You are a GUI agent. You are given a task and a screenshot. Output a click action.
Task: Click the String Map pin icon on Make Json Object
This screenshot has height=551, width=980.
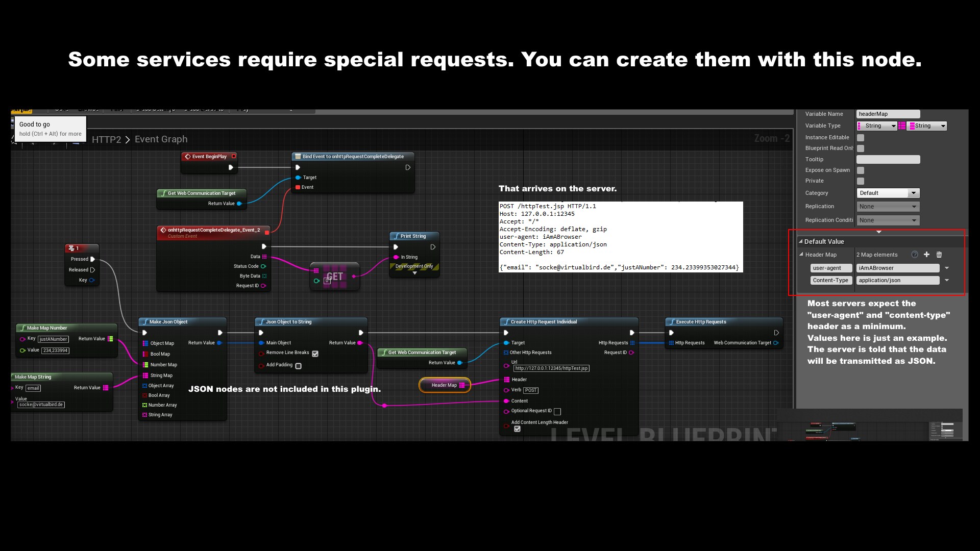145,375
